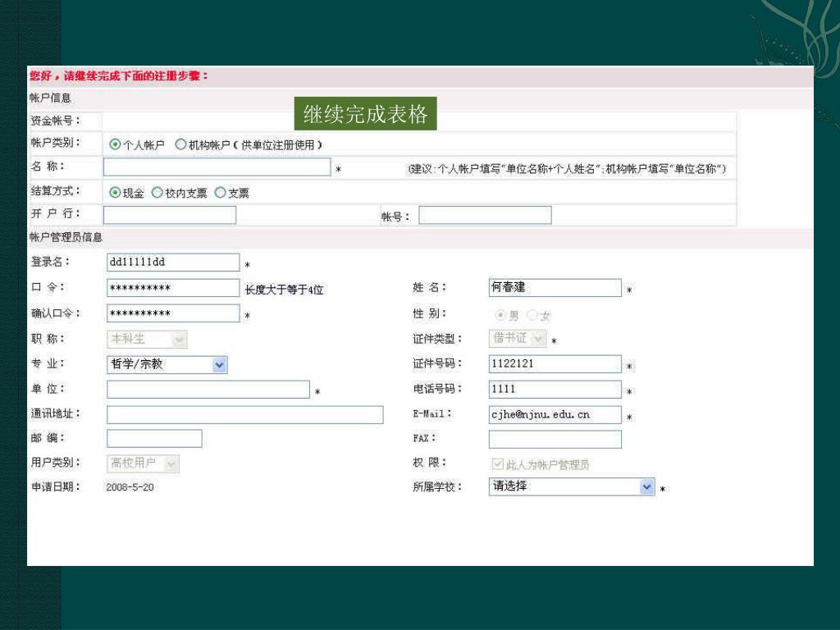Open the 所属学校 dropdown showing 请选择
Screen dimensions: 840x630
point(572,486)
